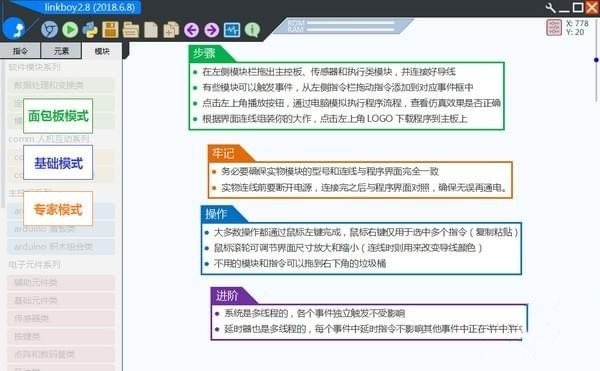Click the copy documents icon with plus
Viewport: 600px width, 371px height.
pyautogui.click(x=171, y=30)
